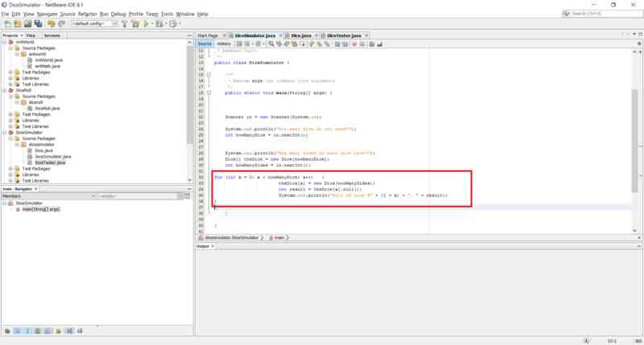The width and height of the screenshot is (644, 345).
Task: Expand Libraries under DiceRoll
Action: (x=10, y=121)
